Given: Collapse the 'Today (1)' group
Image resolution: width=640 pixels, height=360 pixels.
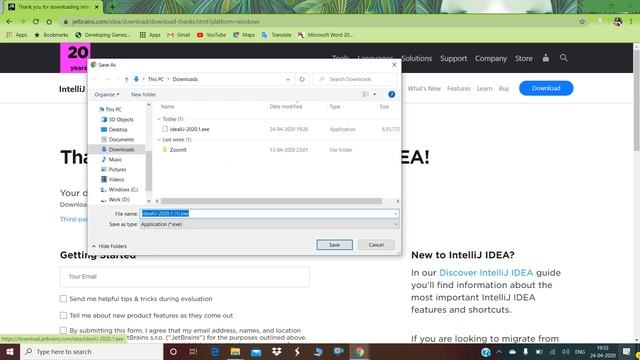Looking at the screenshot, I should pyautogui.click(x=159, y=119).
